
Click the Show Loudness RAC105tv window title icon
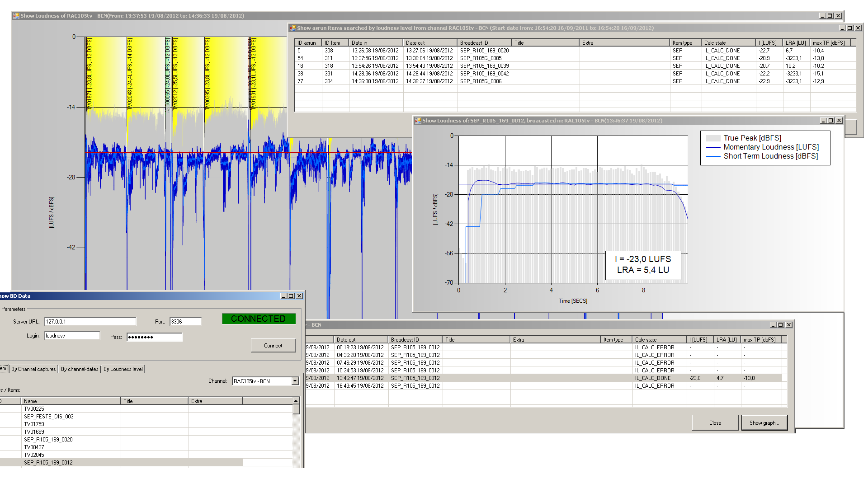(x=16, y=16)
